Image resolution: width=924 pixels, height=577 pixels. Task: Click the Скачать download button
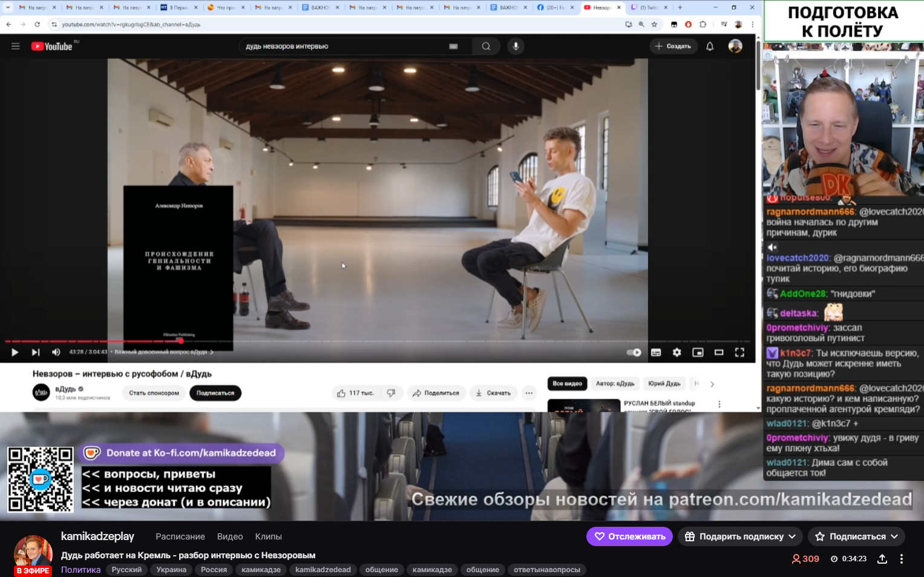(493, 393)
